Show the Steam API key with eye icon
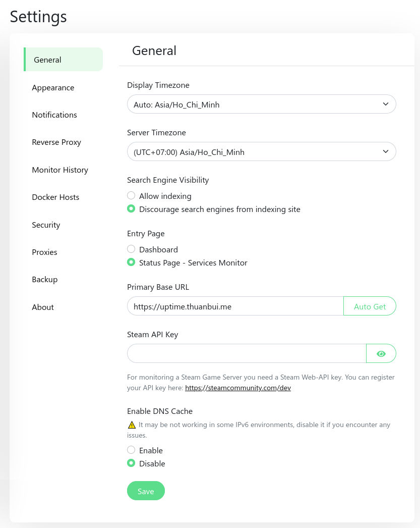This screenshot has height=528, width=420. click(381, 354)
